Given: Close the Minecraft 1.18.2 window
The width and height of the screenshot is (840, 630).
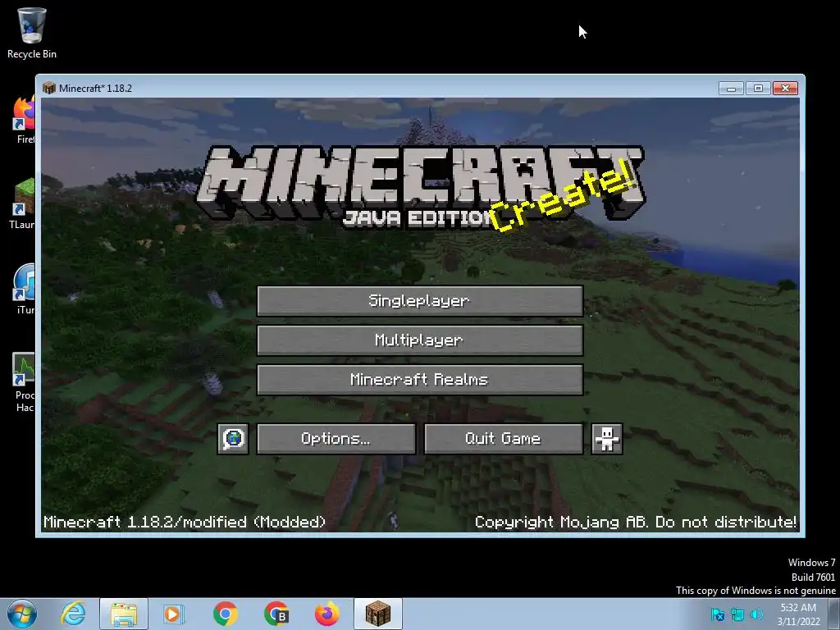Looking at the screenshot, I should [x=785, y=89].
